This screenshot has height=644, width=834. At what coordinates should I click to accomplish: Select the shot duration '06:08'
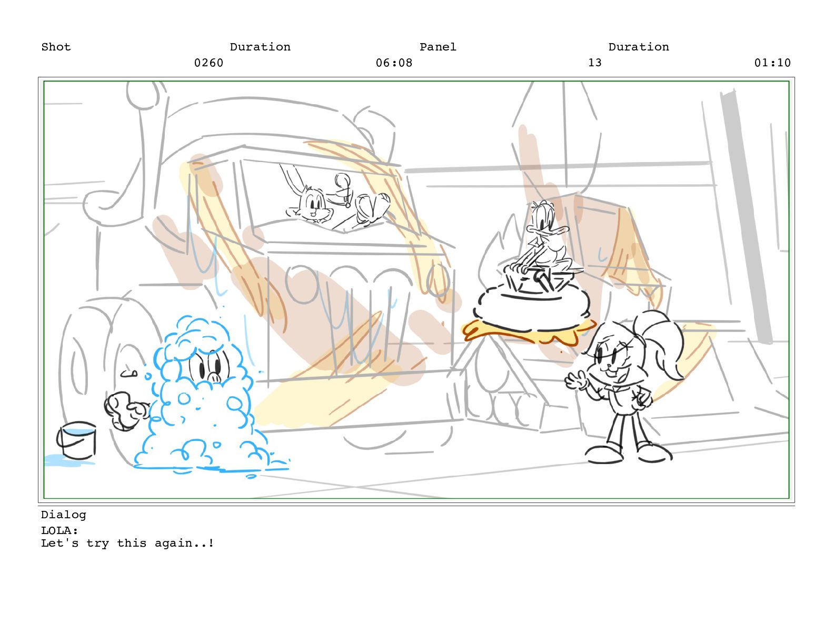pyautogui.click(x=394, y=63)
